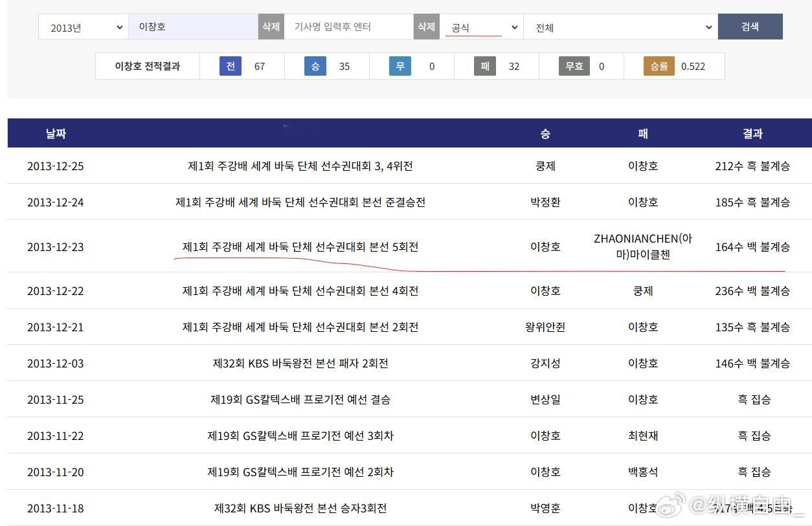Click 주강배 본선 2회전 match title
812x526 pixels.
(x=300, y=327)
